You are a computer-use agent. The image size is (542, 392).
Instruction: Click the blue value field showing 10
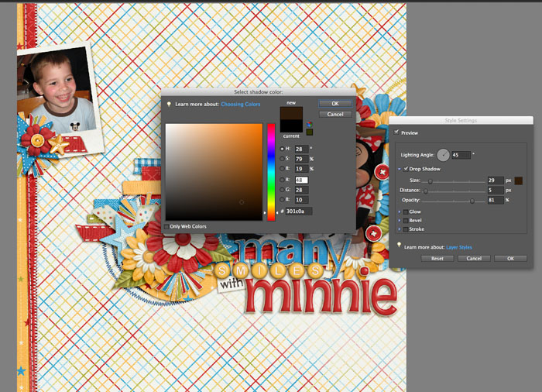coord(301,200)
